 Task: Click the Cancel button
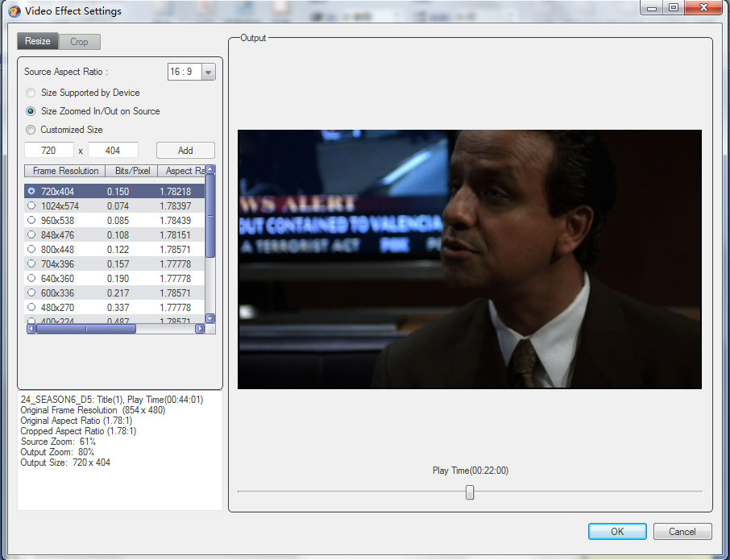click(x=682, y=532)
